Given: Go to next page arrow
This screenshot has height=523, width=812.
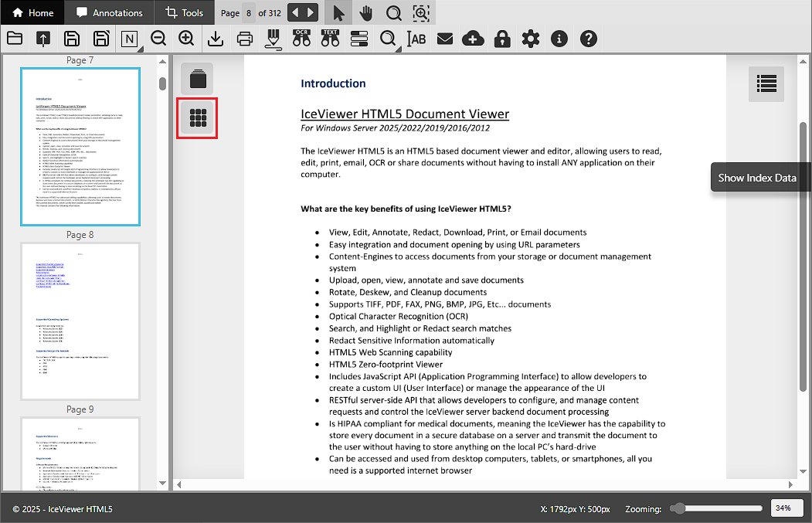Looking at the screenshot, I should pos(310,13).
